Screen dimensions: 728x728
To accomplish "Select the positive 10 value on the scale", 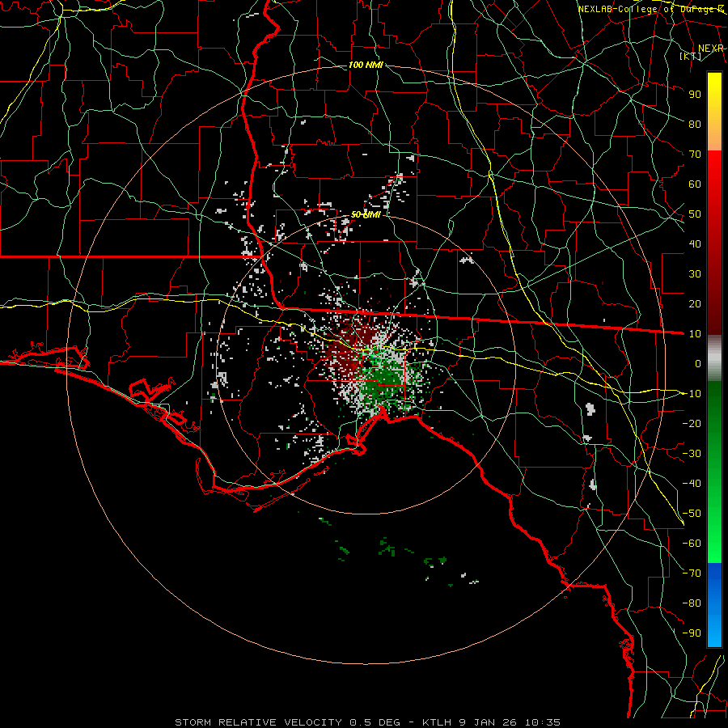I will click(695, 334).
